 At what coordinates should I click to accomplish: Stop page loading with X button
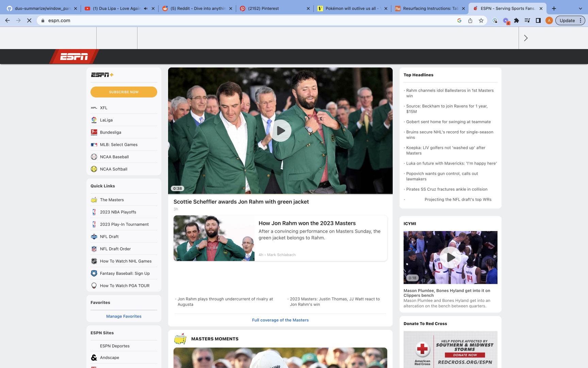(29, 20)
